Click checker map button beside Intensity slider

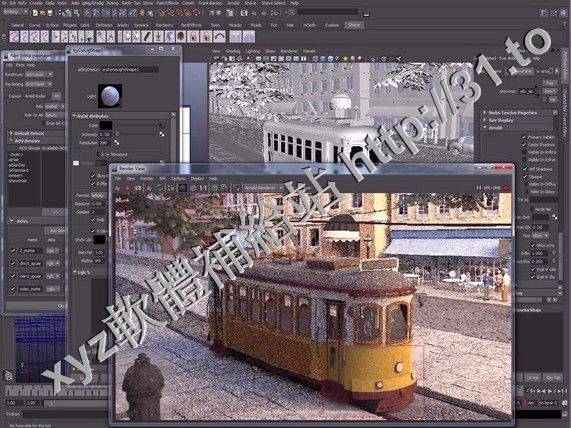tap(162, 134)
